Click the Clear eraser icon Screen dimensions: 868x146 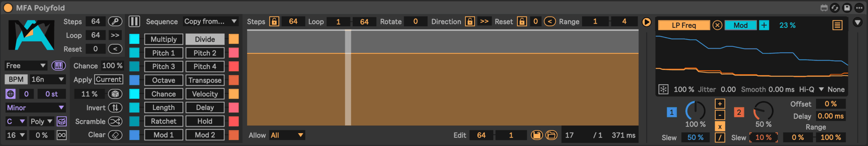point(115,135)
